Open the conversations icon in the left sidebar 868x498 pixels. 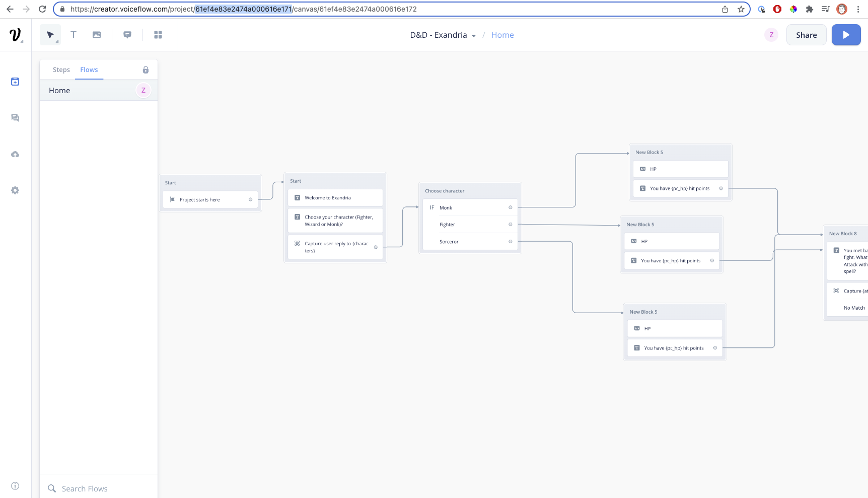click(x=15, y=117)
